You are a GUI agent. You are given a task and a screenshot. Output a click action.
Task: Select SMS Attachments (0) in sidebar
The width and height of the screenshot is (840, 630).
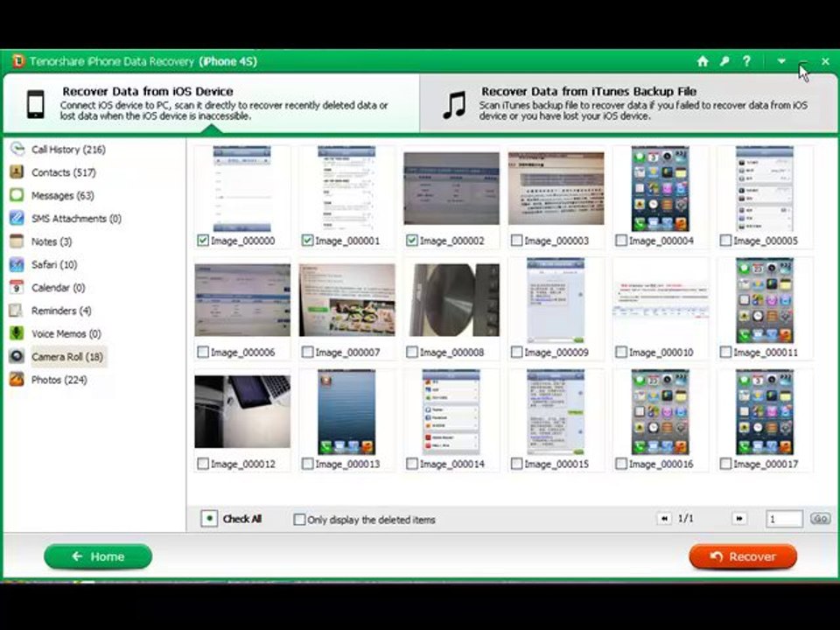tap(76, 219)
